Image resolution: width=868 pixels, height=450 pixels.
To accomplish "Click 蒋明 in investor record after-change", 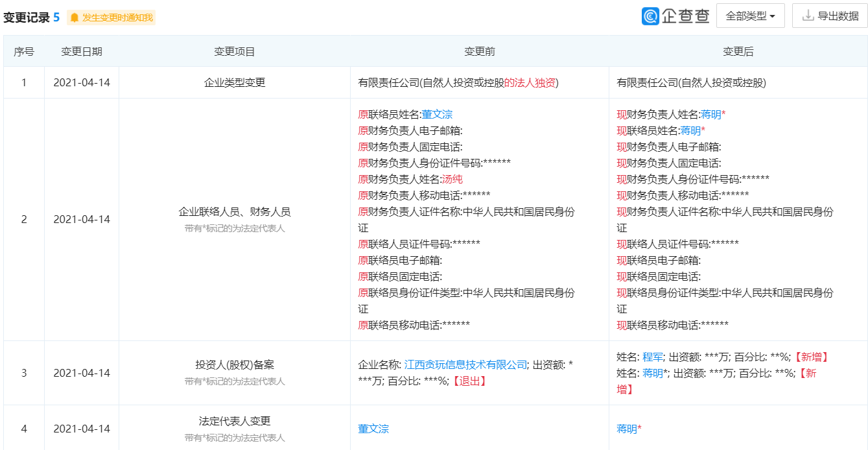I will pos(653,373).
